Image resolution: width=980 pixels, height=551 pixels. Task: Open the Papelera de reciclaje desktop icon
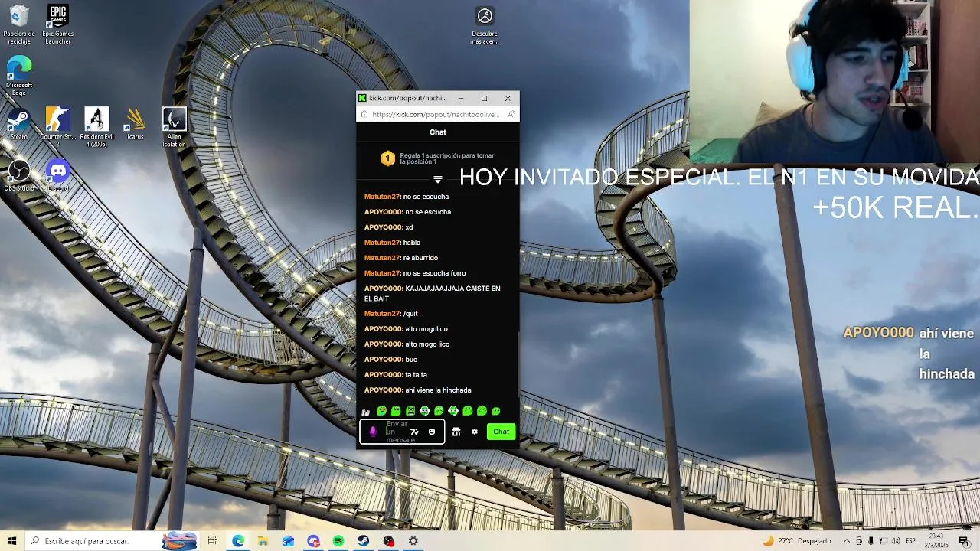tap(18, 24)
